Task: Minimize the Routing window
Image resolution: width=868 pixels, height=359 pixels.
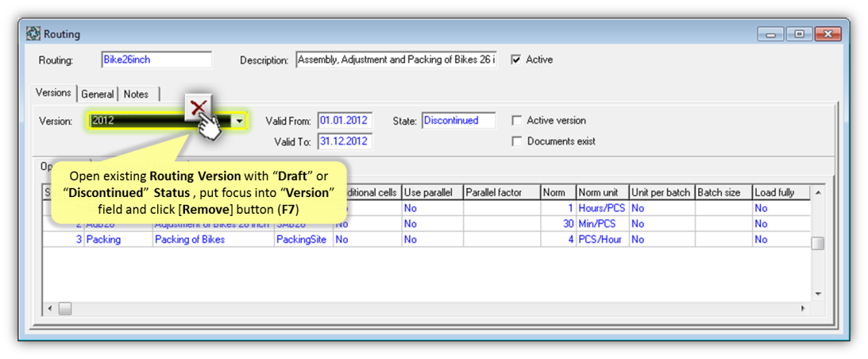Action: [772, 34]
